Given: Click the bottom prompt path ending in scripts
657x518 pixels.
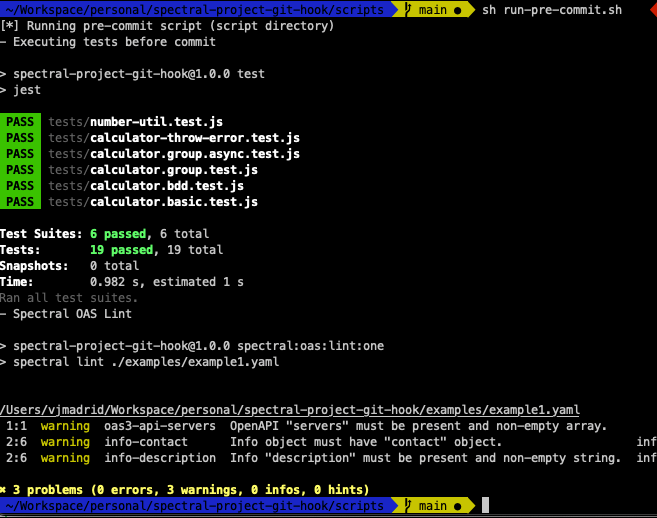Looking at the screenshot, I should point(194,505).
